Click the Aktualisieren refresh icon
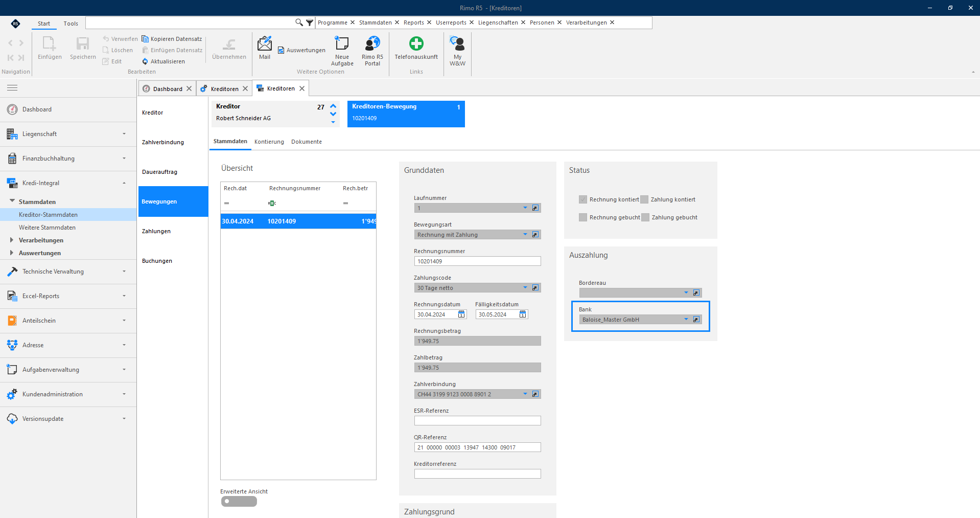This screenshot has width=980, height=518. 145,61
